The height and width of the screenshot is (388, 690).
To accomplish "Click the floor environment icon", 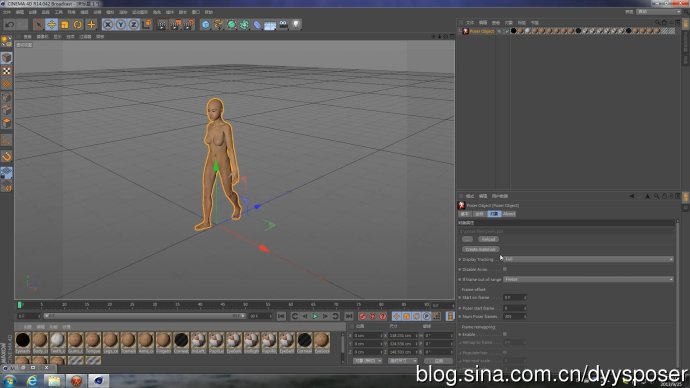I will pos(270,25).
